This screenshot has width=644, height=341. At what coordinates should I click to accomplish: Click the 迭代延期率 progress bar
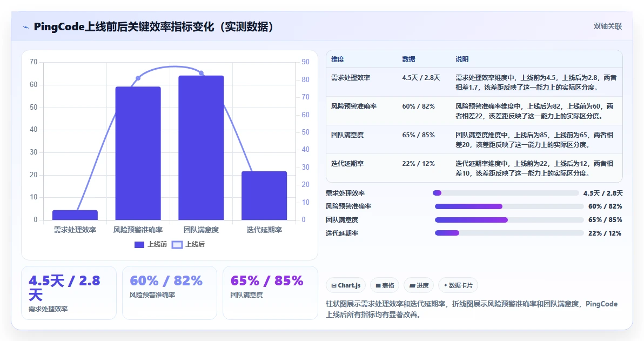coord(509,233)
